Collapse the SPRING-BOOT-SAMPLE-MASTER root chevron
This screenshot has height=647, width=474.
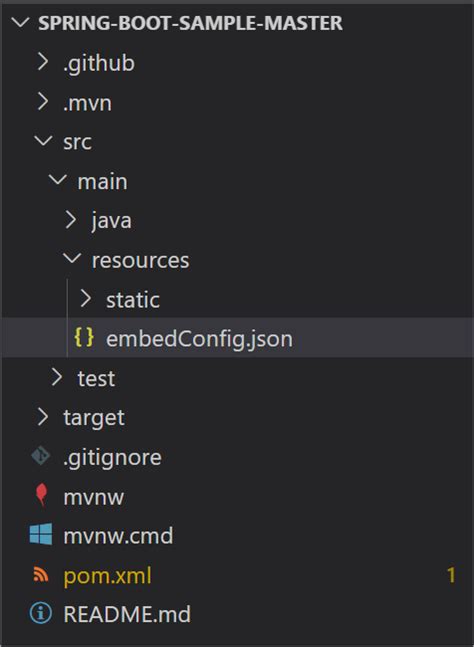(x=20, y=22)
